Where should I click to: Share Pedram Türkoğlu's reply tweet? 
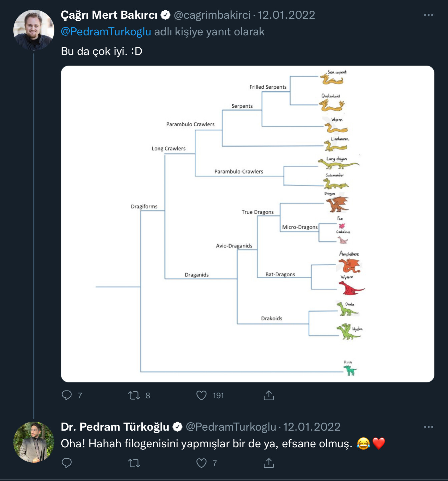click(x=269, y=463)
